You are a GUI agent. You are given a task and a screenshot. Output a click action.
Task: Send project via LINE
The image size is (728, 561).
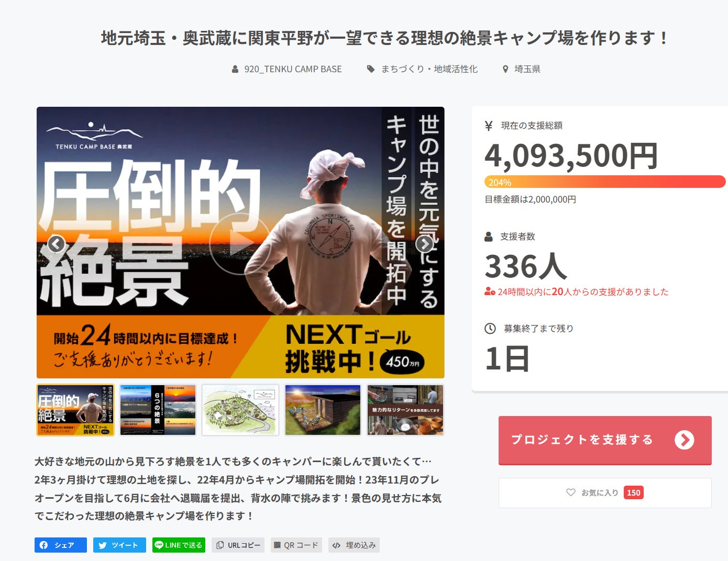[x=179, y=545]
